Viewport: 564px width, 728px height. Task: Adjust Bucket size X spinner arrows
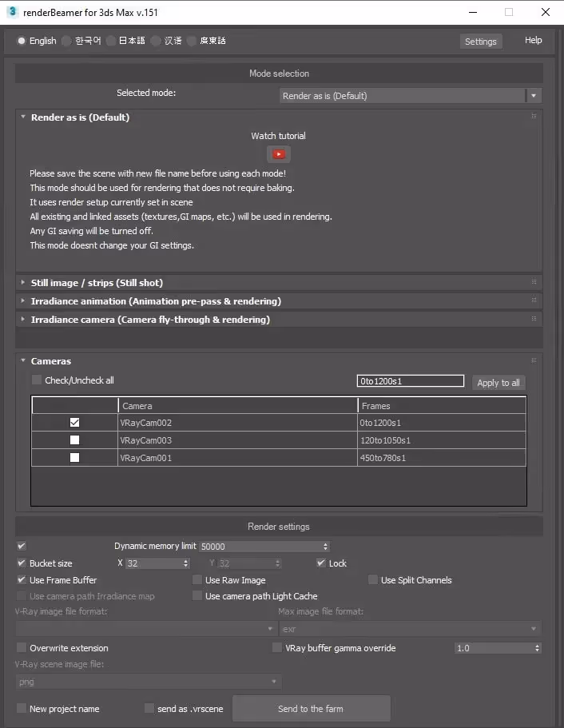tap(185, 563)
